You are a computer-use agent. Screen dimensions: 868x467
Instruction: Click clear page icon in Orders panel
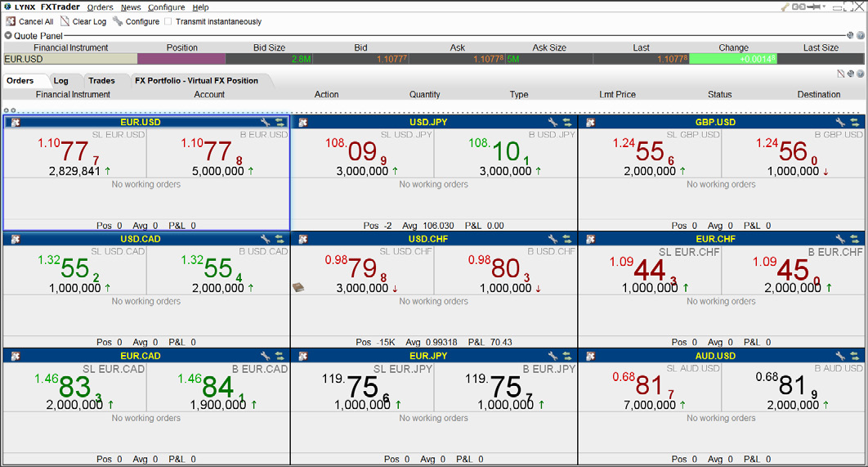[841, 74]
